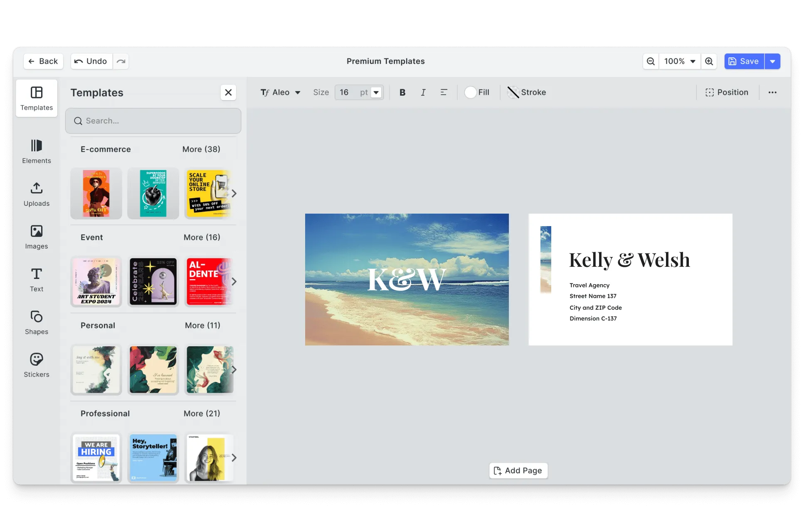Select the Celebrate 25 Years template

pos(153,282)
